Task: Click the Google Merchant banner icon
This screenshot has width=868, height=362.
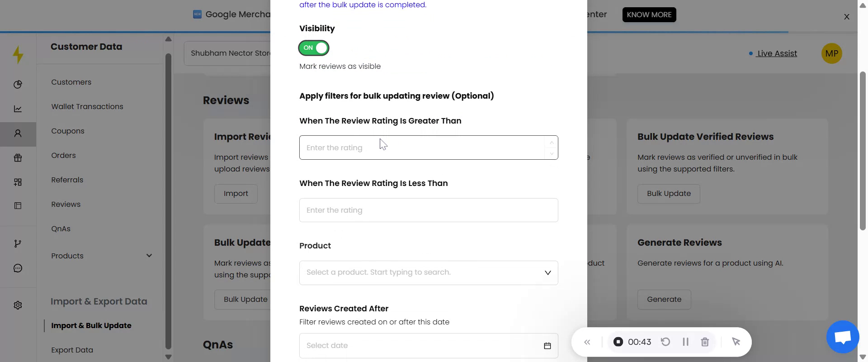Action: [197, 14]
